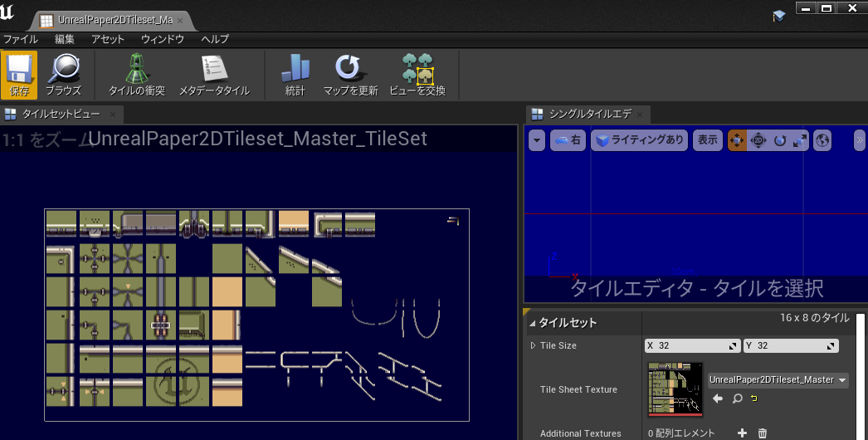Image resolution: width=868 pixels, height=440 pixels.
Task: Open the ファイル menu
Action: pos(21,39)
